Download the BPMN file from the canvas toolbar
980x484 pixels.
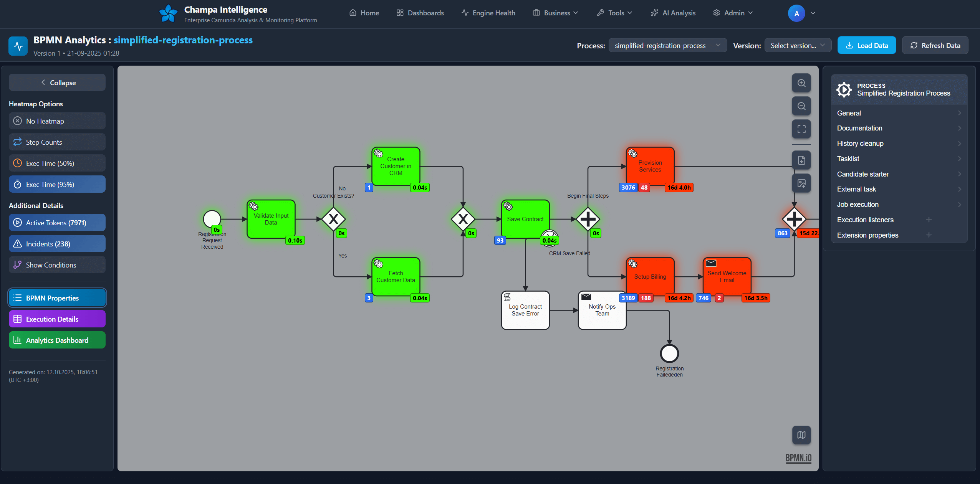click(801, 160)
